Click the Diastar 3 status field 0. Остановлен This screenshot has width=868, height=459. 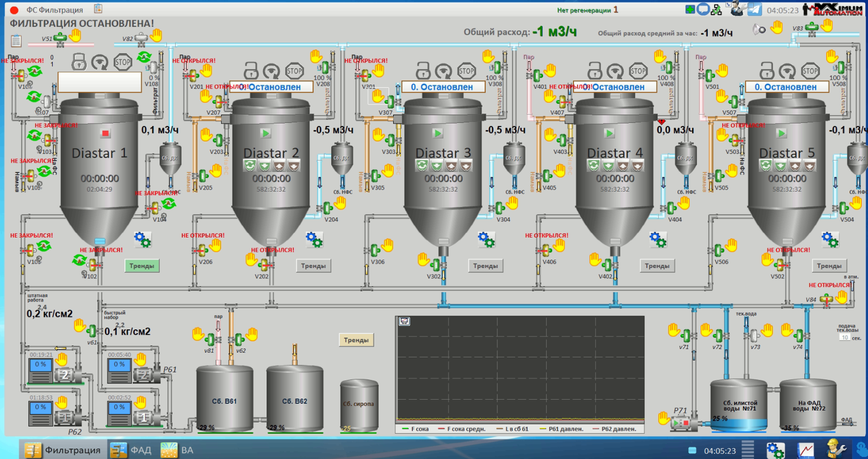tap(443, 87)
